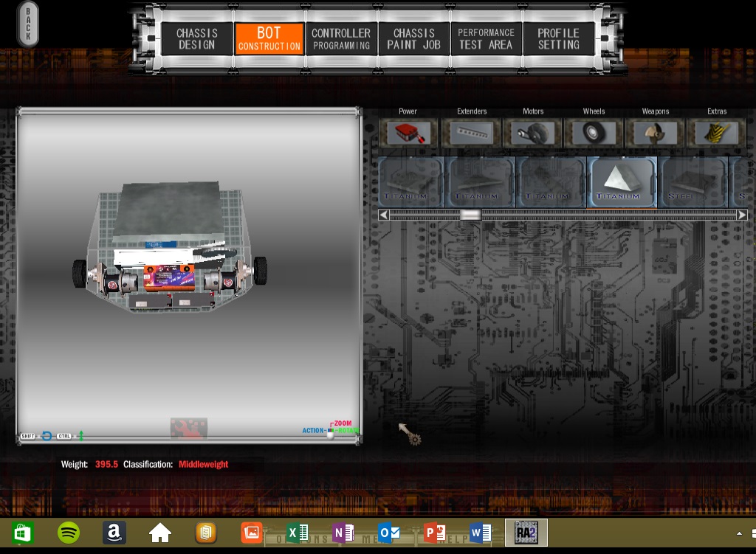This screenshot has width=756, height=554.
Task: Expand the system tray hidden icons arrow
Action: tap(739, 533)
